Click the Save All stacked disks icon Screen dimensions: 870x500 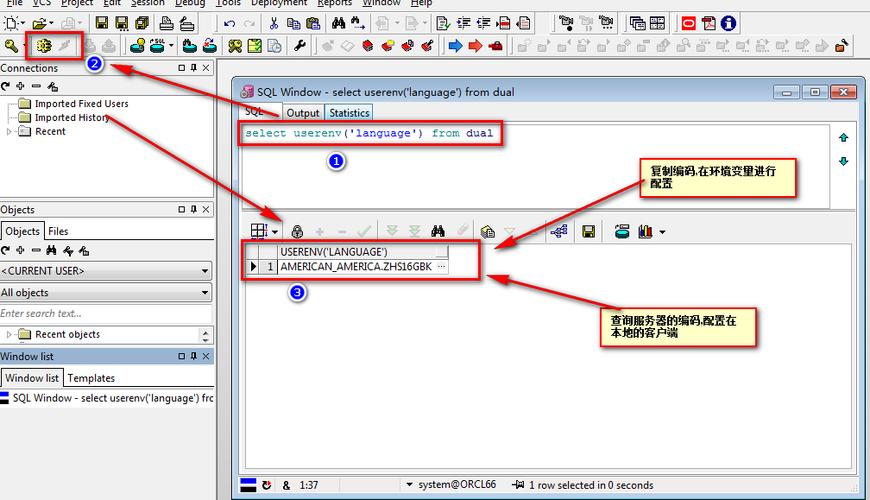tap(142, 23)
